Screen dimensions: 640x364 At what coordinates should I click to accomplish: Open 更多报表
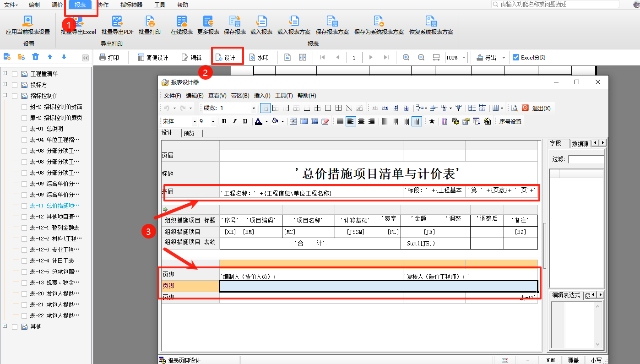click(x=208, y=25)
